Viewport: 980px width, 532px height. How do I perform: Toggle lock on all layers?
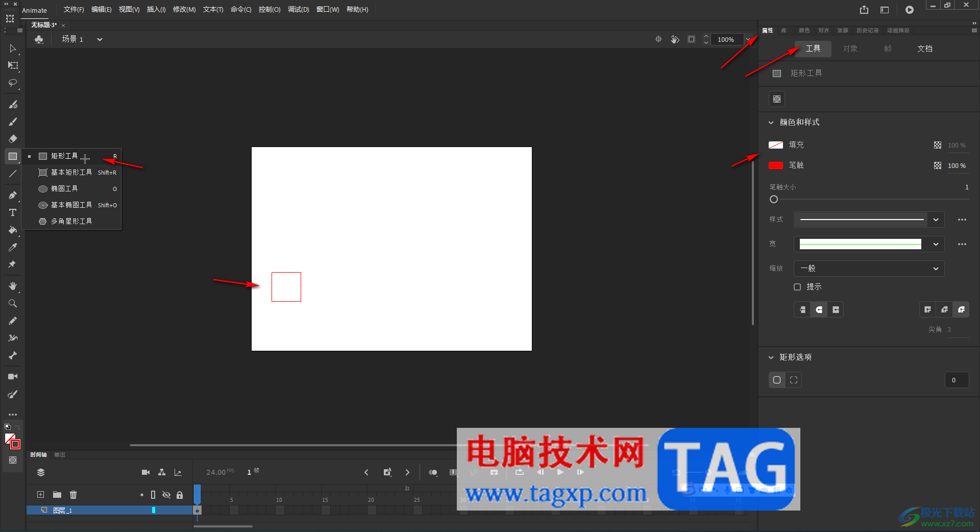[x=180, y=495]
